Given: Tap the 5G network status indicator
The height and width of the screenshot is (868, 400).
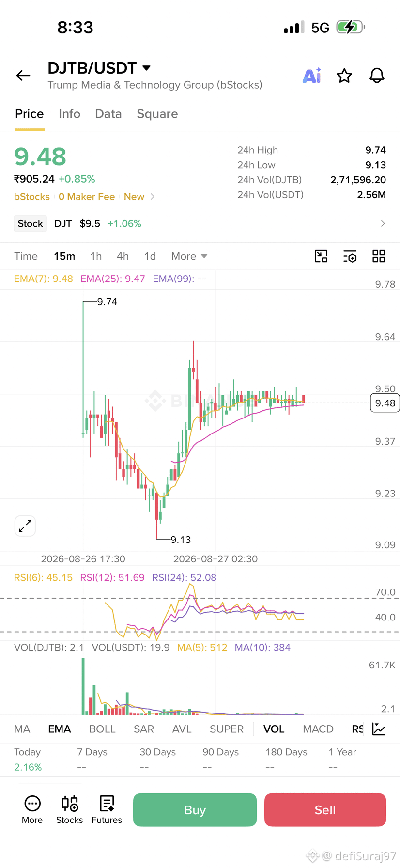Looking at the screenshot, I should [320, 28].
